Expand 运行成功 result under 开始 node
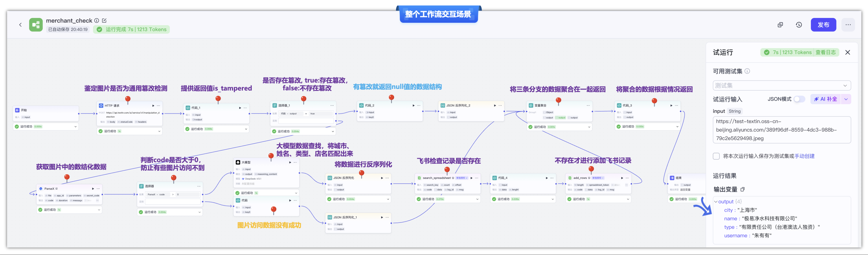This screenshot has width=868, height=255. click(x=75, y=127)
